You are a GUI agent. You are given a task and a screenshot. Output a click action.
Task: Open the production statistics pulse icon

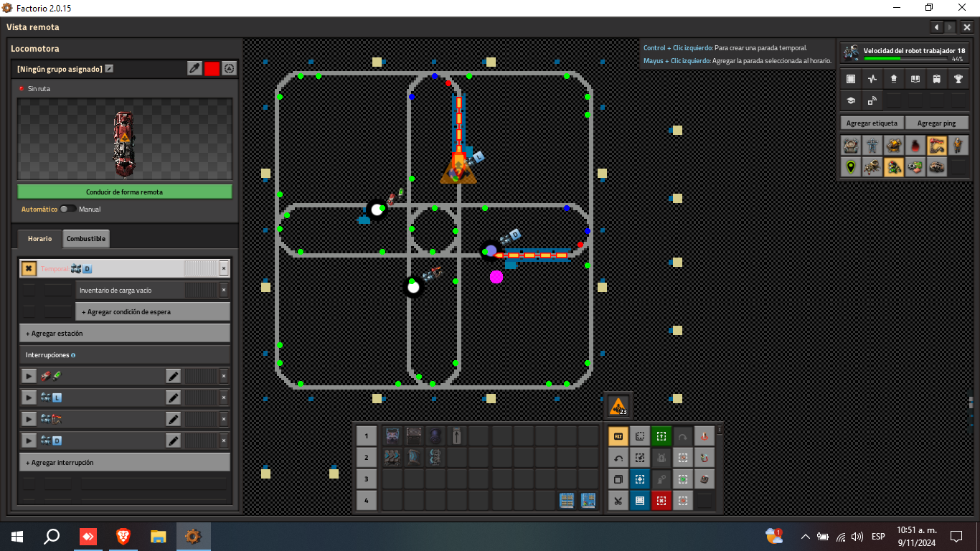(872, 79)
